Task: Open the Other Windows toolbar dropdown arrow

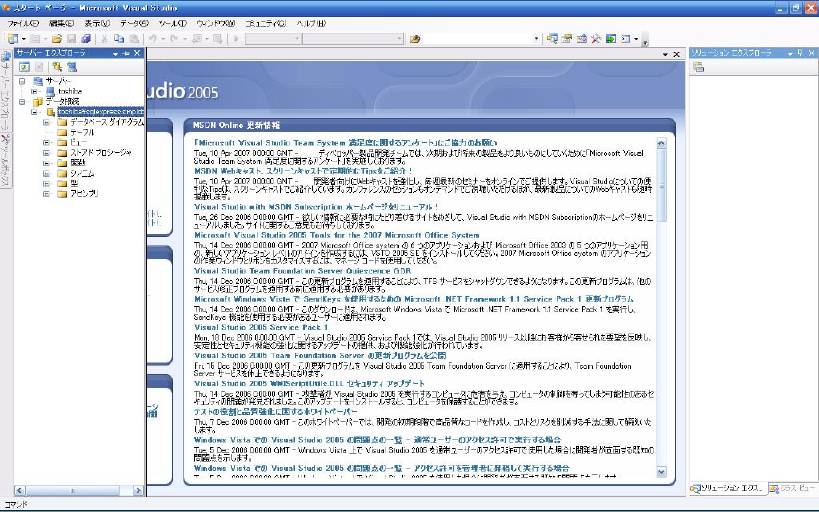Action: pos(636,39)
